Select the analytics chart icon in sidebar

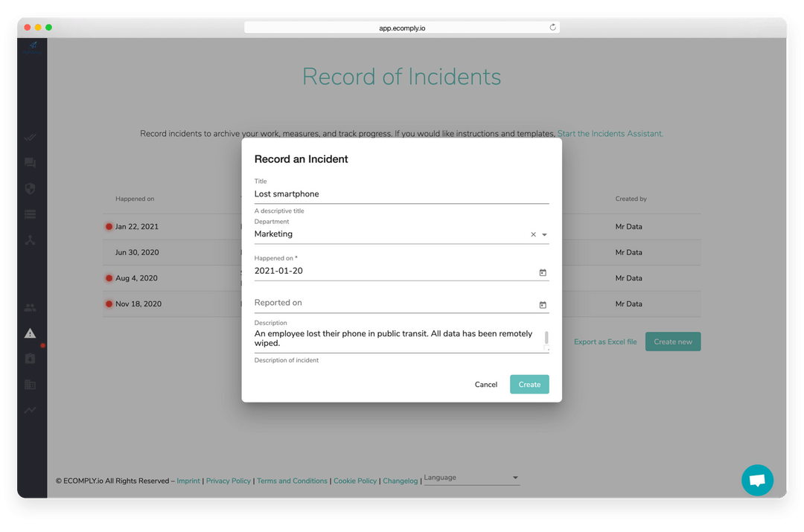pyautogui.click(x=30, y=410)
